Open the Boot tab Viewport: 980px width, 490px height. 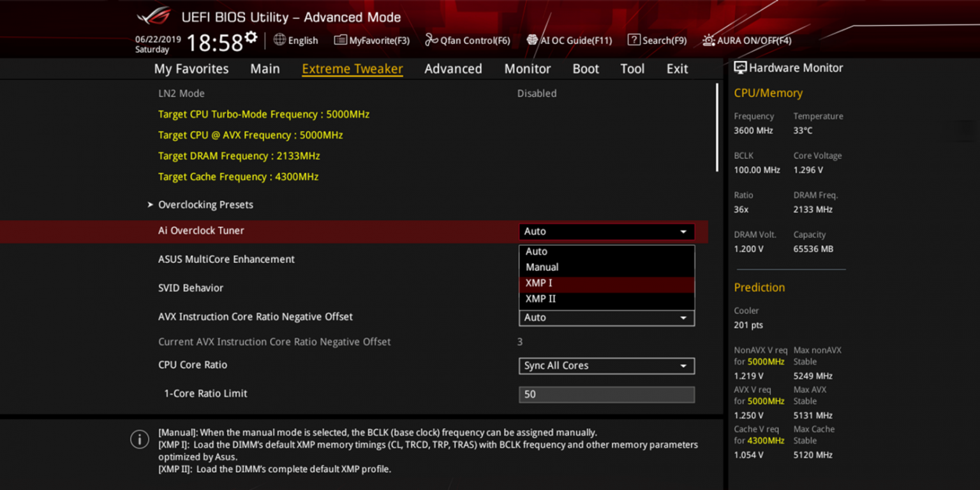click(586, 69)
